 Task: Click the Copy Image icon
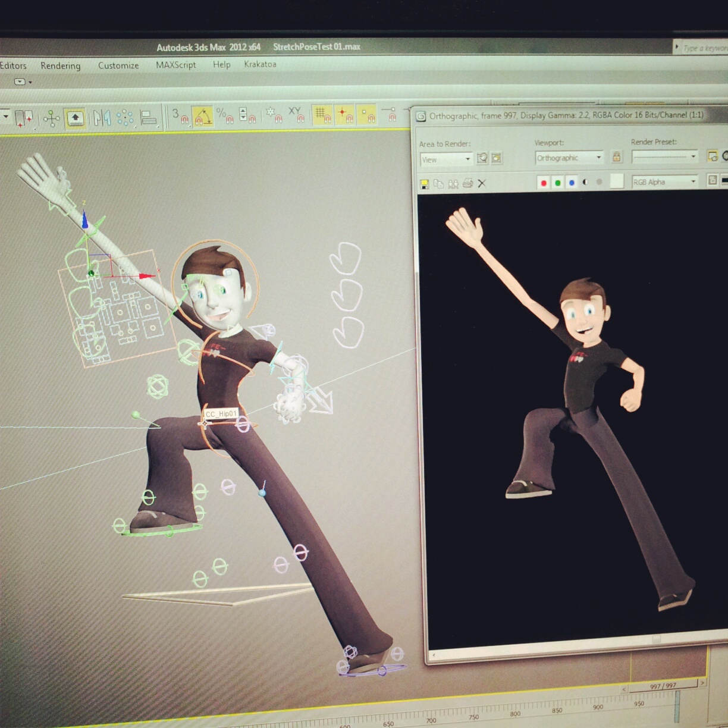tap(438, 184)
